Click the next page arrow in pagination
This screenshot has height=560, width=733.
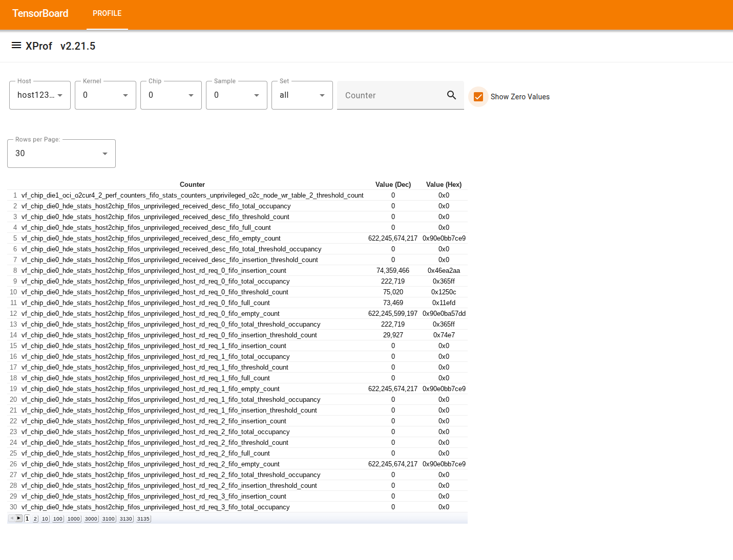click(x=19, y=518)
